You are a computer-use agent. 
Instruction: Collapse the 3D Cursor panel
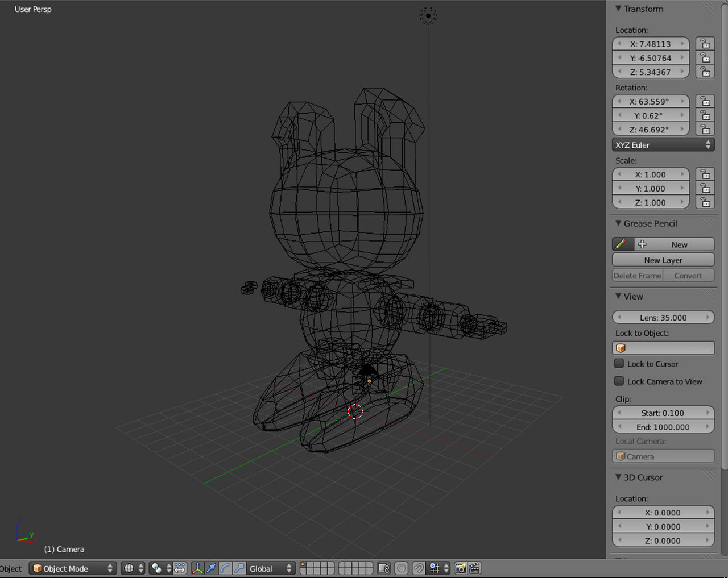click(618, 477)
